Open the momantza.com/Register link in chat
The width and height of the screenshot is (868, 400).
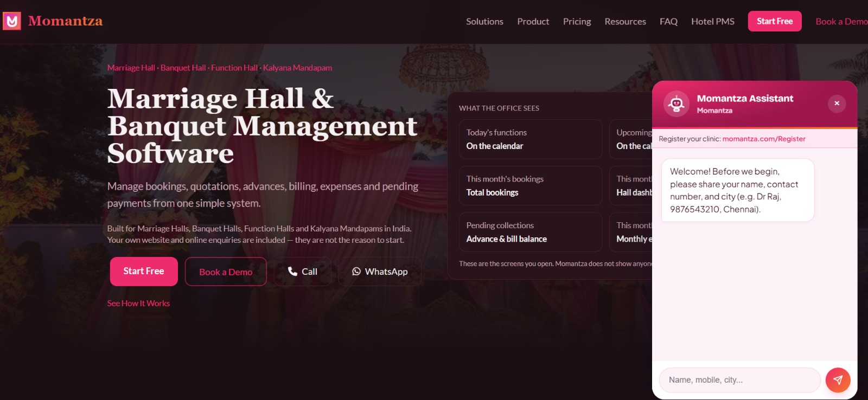point(764,139)
